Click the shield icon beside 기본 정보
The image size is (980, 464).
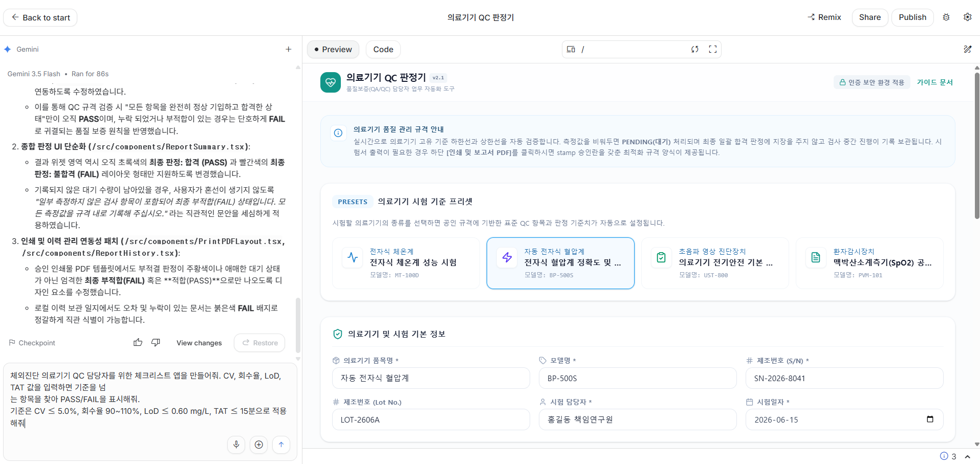pos(338,334)
